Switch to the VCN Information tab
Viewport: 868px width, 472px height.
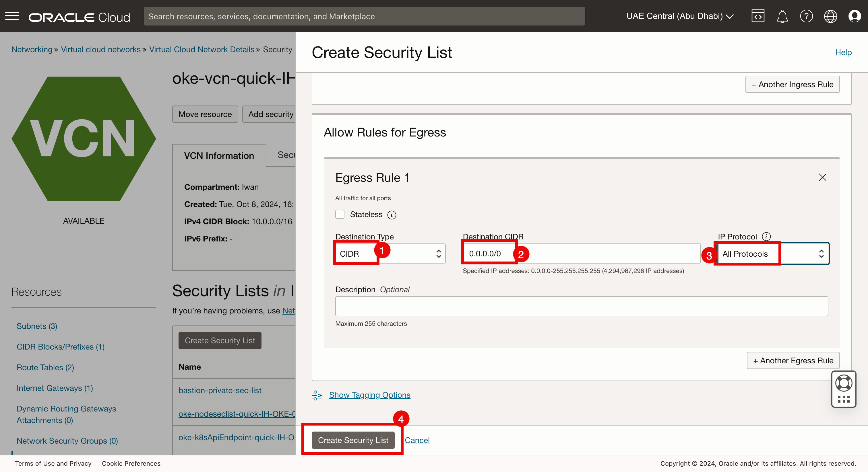219,155
